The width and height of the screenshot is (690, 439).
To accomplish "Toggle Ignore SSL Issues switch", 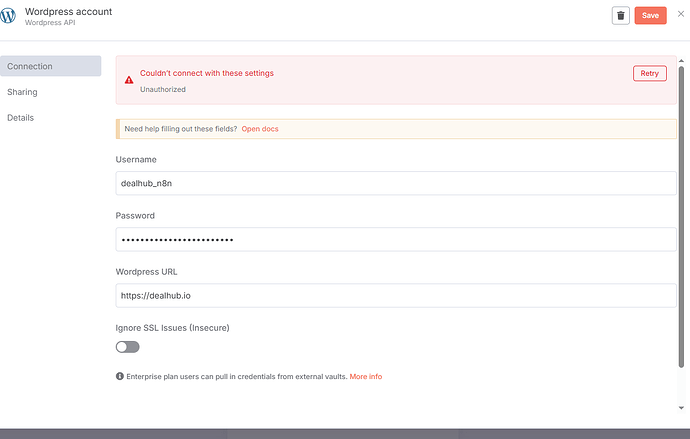I will [x=128, y=347].
